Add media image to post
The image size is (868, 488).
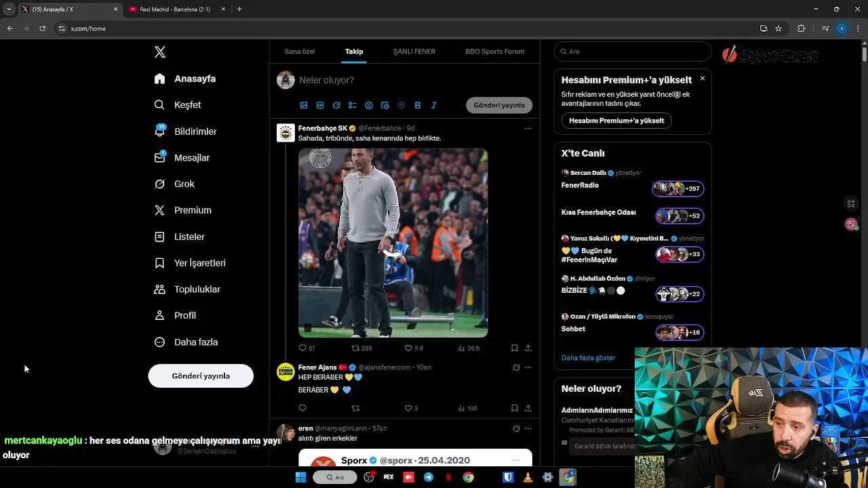click(x=304, y=105)
